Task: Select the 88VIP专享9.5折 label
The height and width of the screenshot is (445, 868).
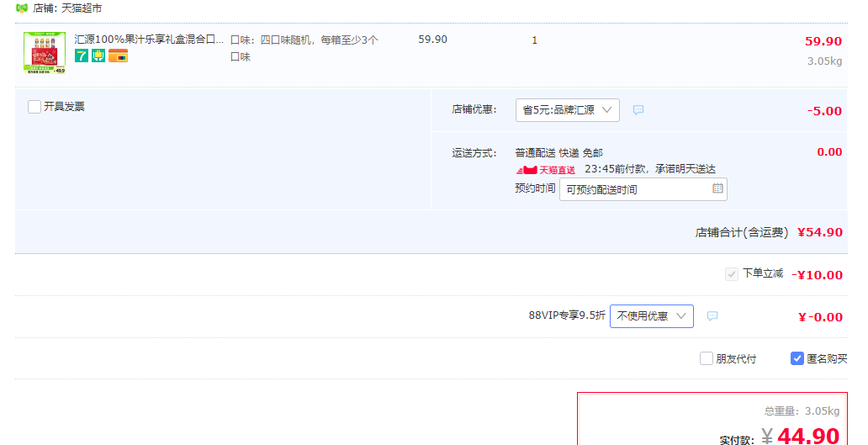Action: [x=567, y=315]
